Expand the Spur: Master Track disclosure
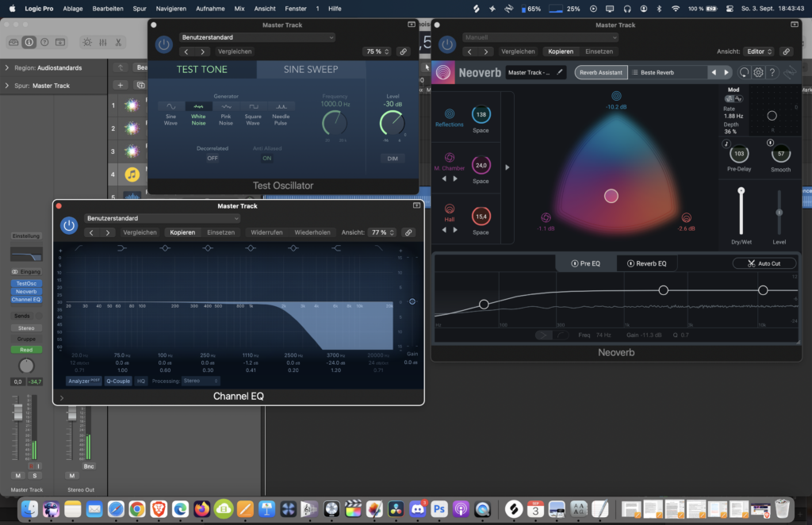This screenshot has height=525, width=812. [x=6, y=86]
